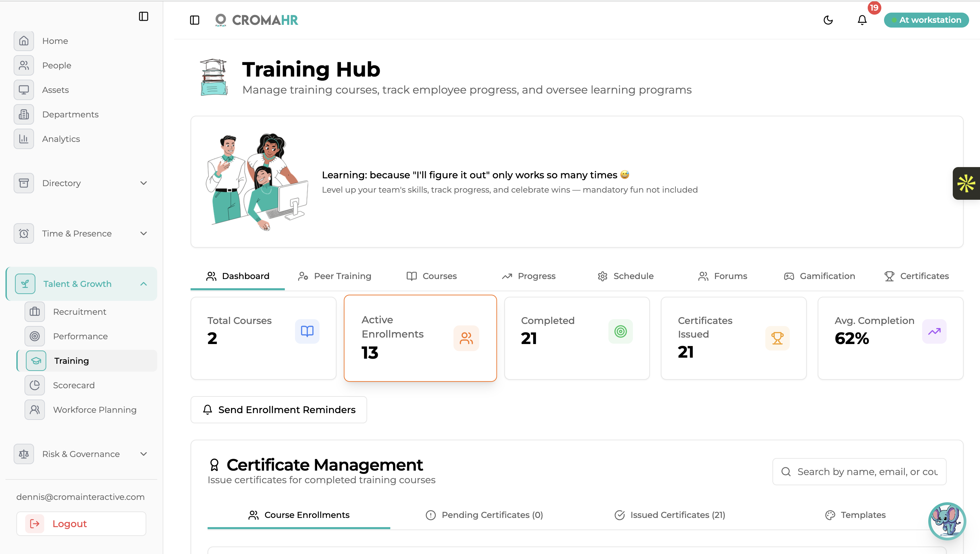The width and height of the screenshot is (980, 554).
Task: Open the Certificates tab
Action: tap(916, 276)
